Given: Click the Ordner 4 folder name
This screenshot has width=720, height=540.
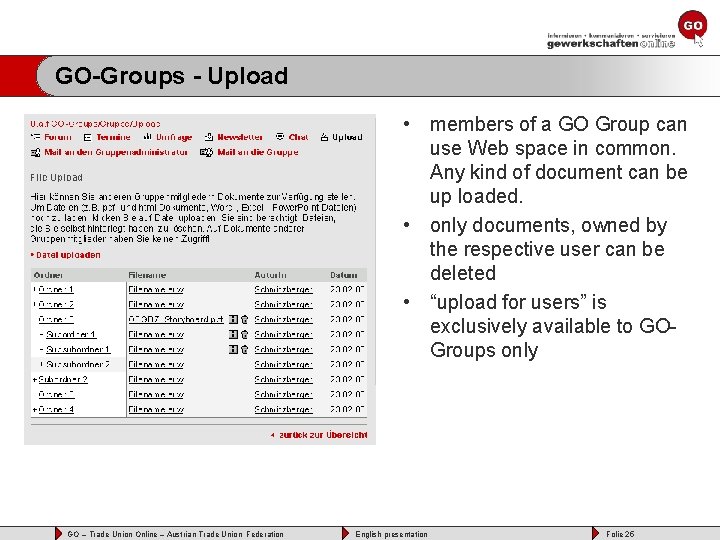Looking at the screenshot, I should [56, 410].
